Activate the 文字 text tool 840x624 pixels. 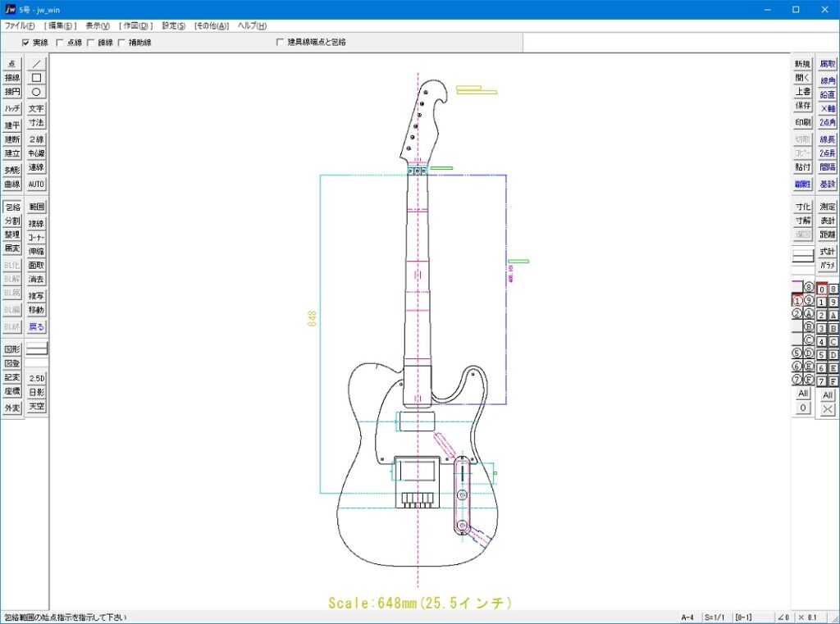[x=36, y=108]
